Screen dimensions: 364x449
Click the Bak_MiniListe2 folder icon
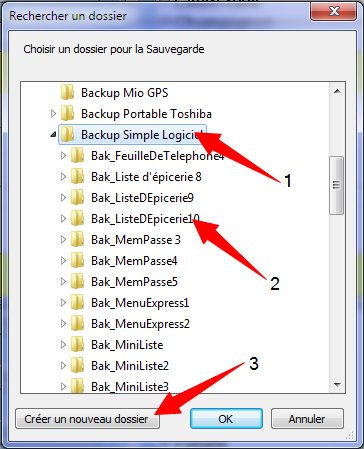coord(77,366)
